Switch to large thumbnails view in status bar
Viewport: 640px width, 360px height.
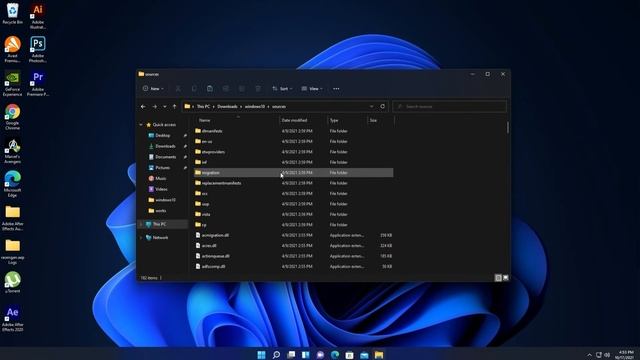(506, 278)
